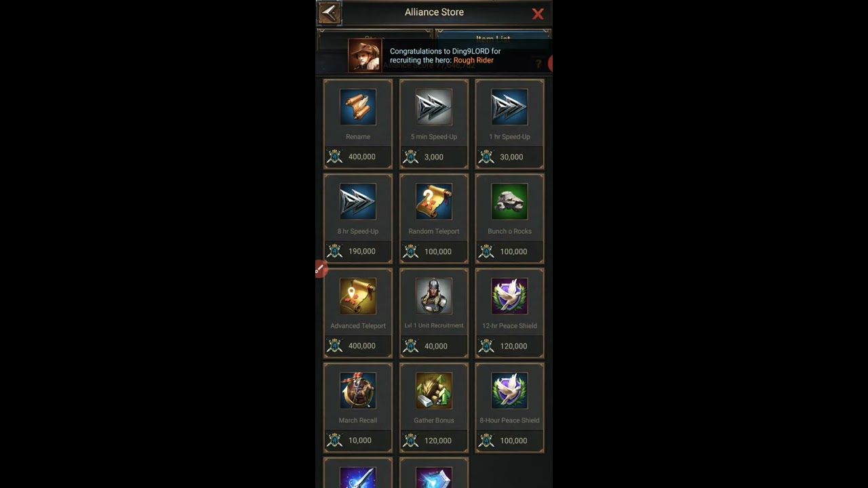Click the hero portrait in the notification
Screen dimensions: 868x488
(365, 56)
